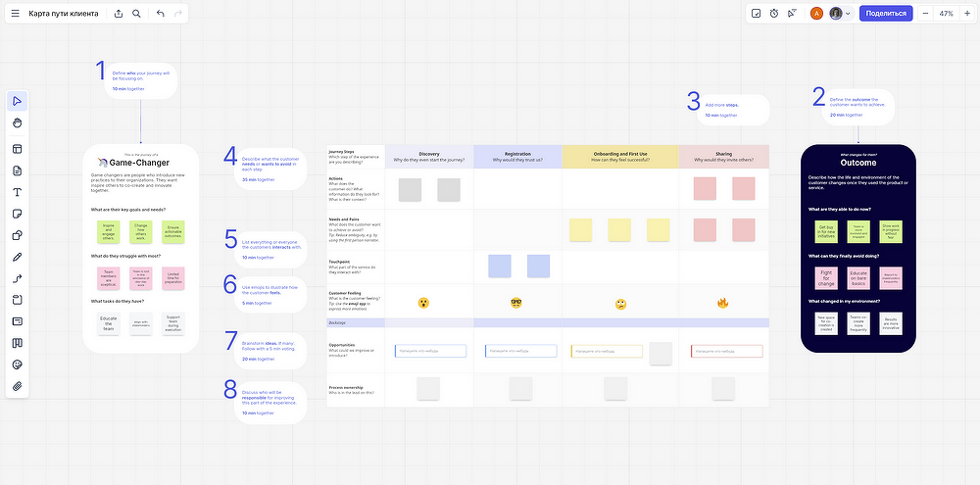980x485 pixels.
Task: Click the Поделиться button
Action: pos(886,14)
